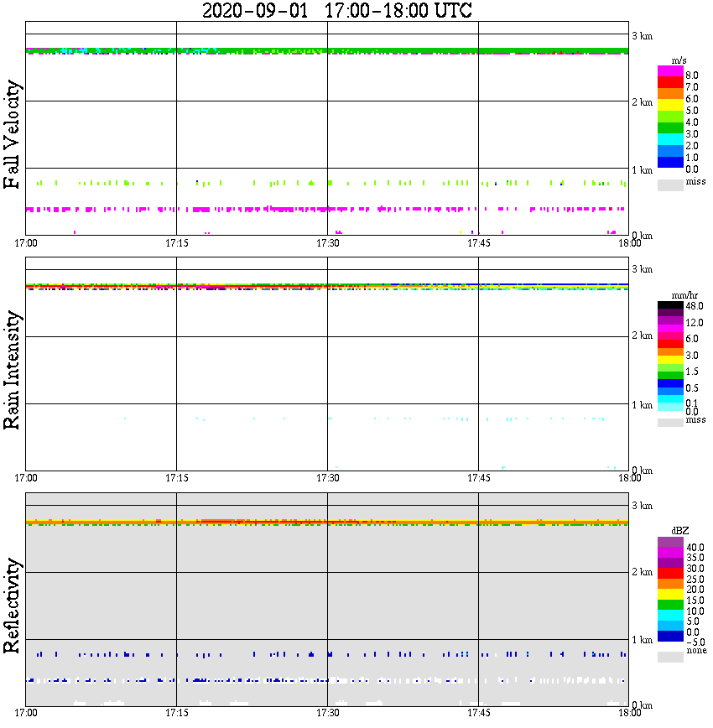Click the '18:00' tick under the Reflectivity panel
The width and height of the screenshot is (713, 728).
(x=629, y=713)
